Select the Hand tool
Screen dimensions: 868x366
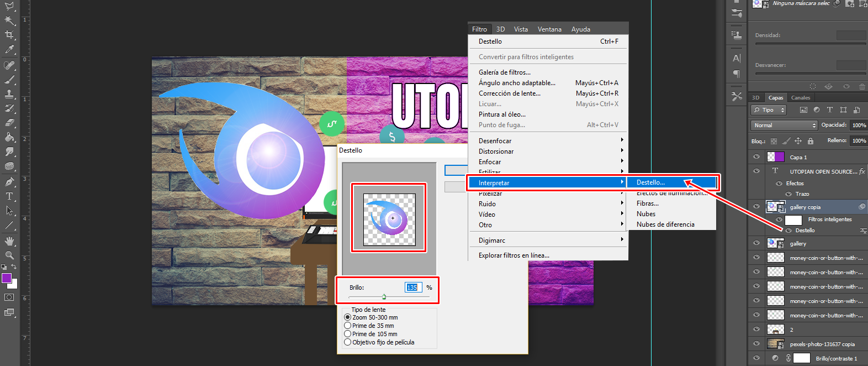point(9,241)
